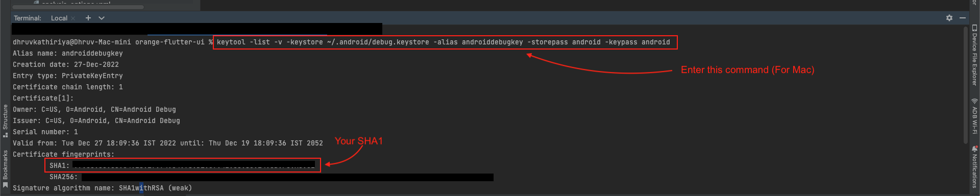Hide the terminal panel with minus icon
Screen dimensions: 980x196
(x=962, y=18)
